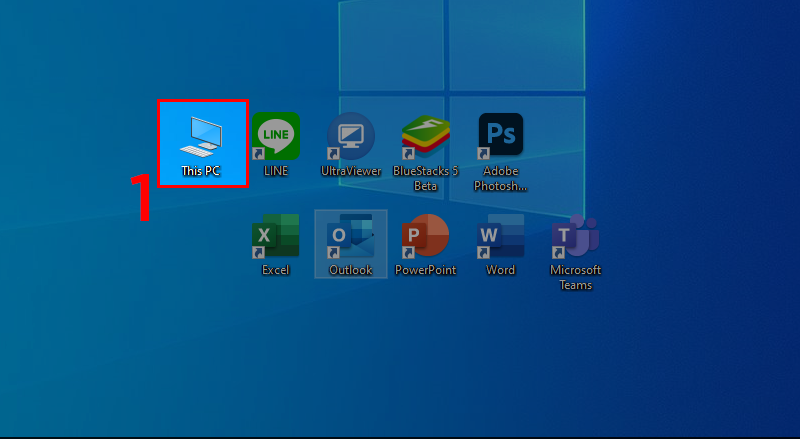Click the "LINE" icon label text
800x439 pixels.
[276, 171]
